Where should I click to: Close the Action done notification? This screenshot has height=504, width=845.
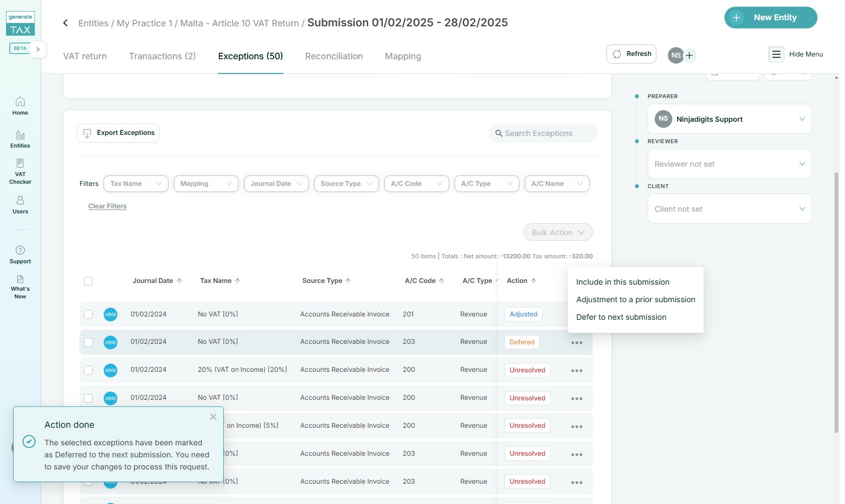(x=213, y=417)
